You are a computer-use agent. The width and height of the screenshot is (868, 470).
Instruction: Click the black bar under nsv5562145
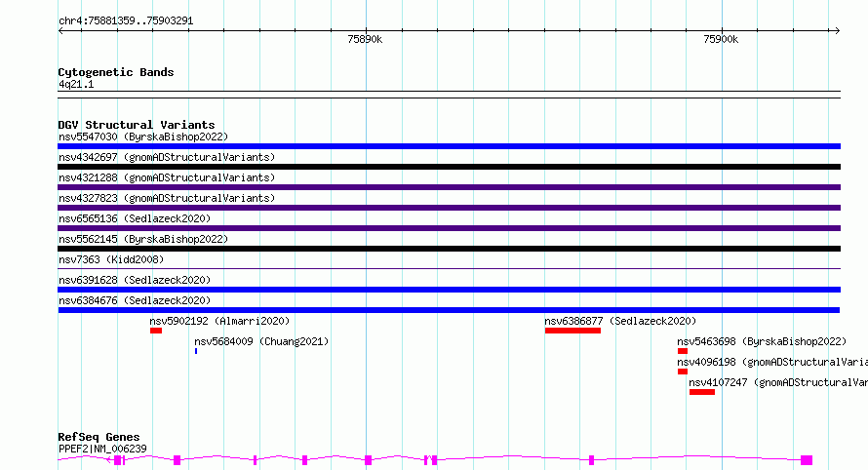tap(449, 249)
